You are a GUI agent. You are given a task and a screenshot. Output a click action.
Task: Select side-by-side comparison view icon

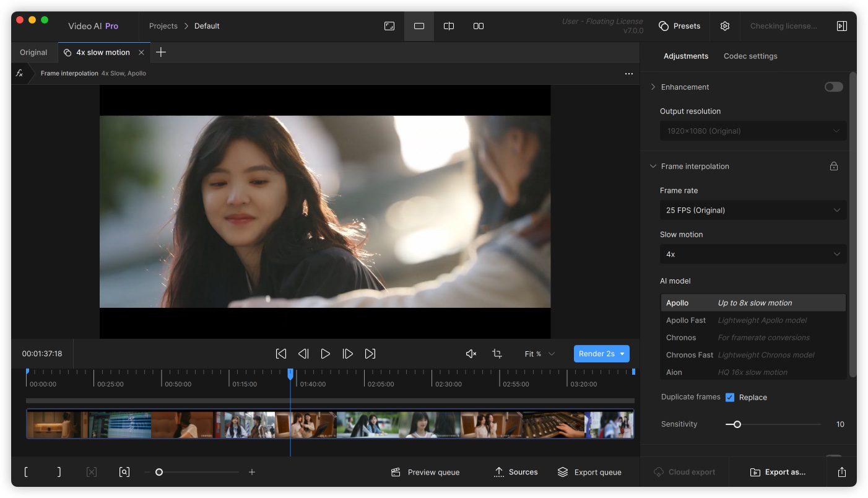(479, 26)
